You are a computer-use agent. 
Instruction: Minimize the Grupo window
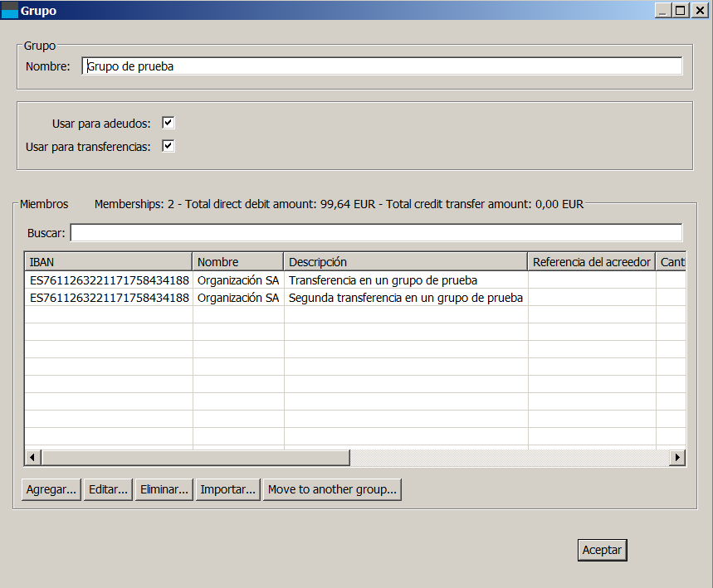tap(663, 11)
